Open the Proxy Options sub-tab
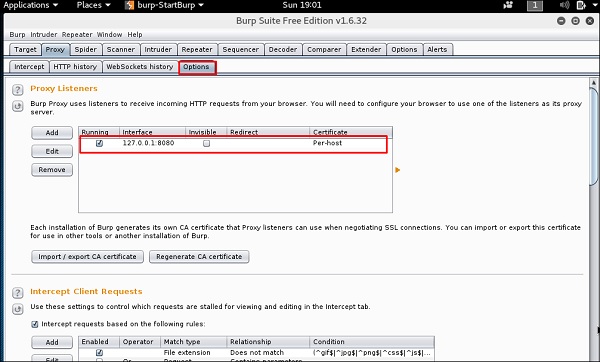600x362 pixels. pos(196,67)
